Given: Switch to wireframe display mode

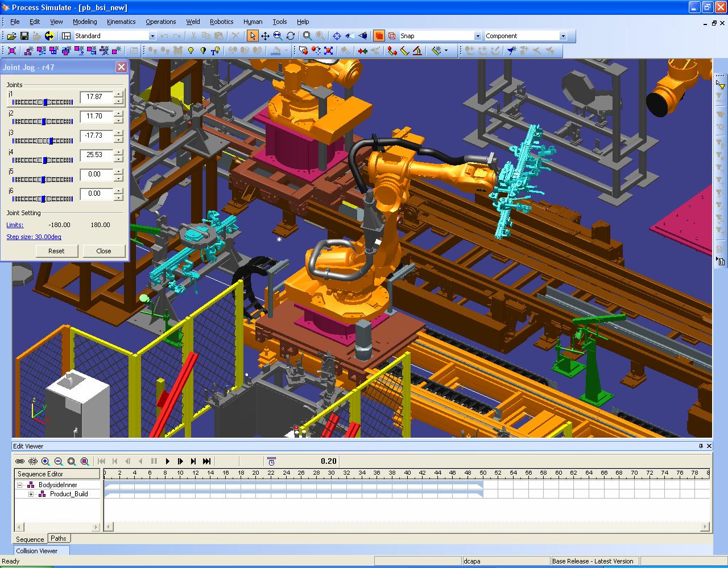Looking at the screenshot, I should click(391, 35).
